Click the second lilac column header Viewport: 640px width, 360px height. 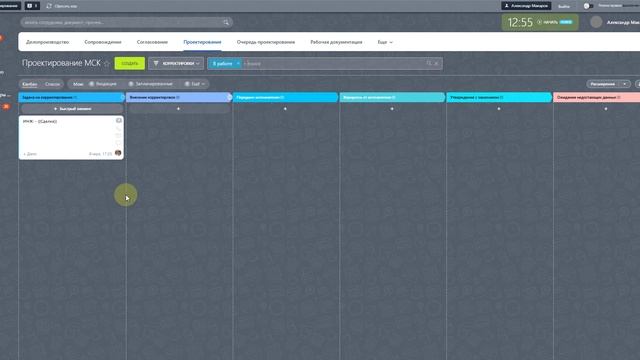click(x=178, y=97)
